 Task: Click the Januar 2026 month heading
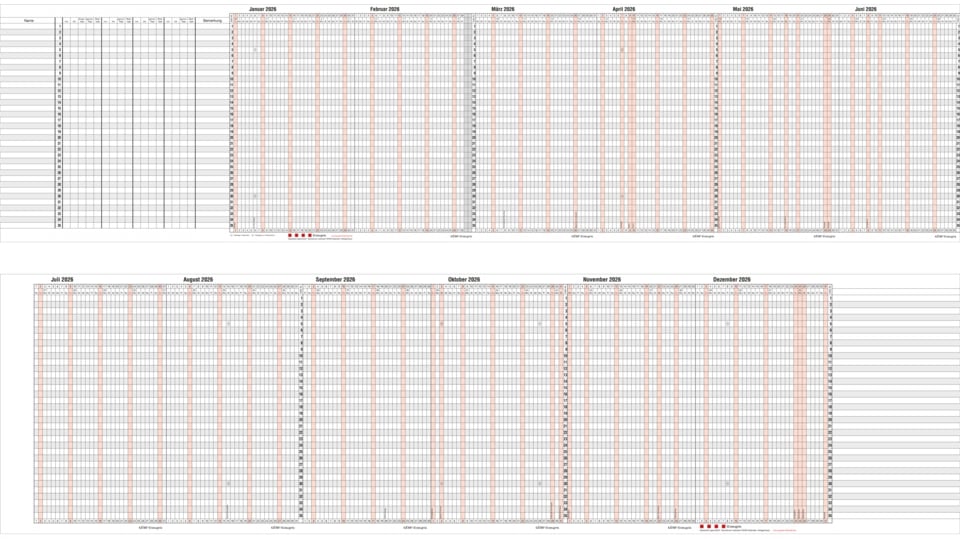click(x=263, y=8)
